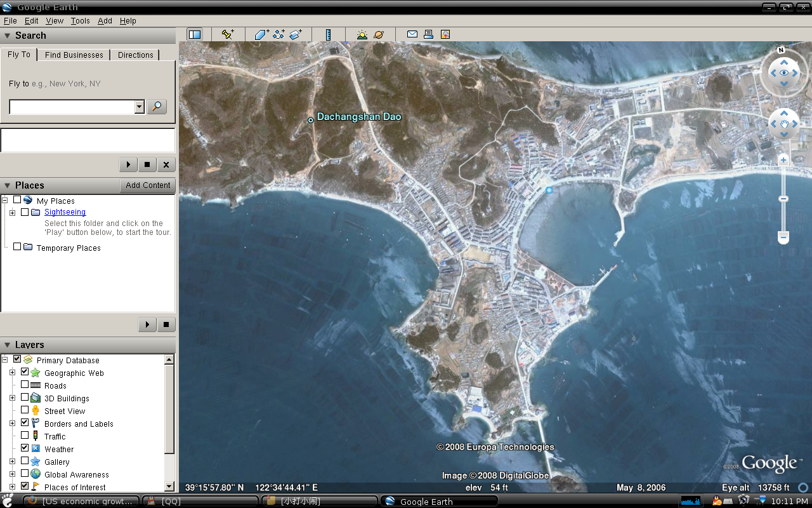Switch to Directions tab
812x508 pixels.
coord(136,55)
